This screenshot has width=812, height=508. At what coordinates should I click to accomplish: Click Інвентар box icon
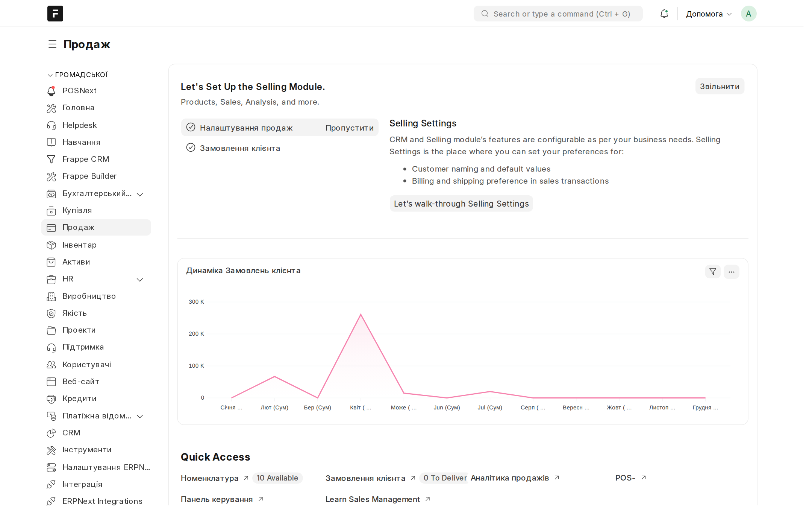point(52,245)
